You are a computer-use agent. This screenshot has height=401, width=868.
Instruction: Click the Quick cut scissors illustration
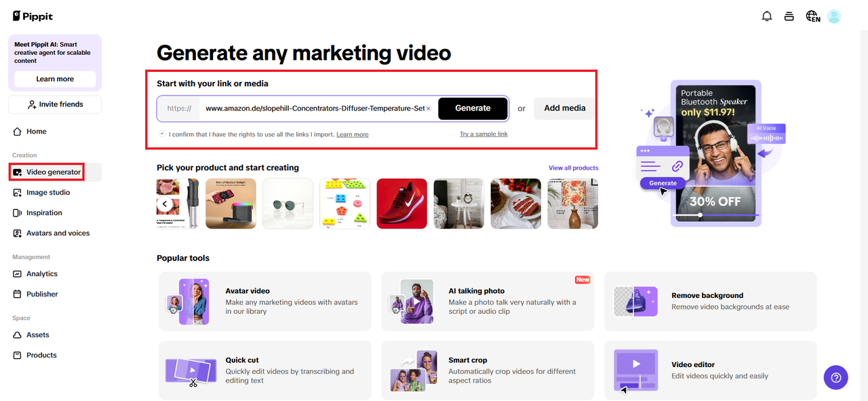click(191, 373)
